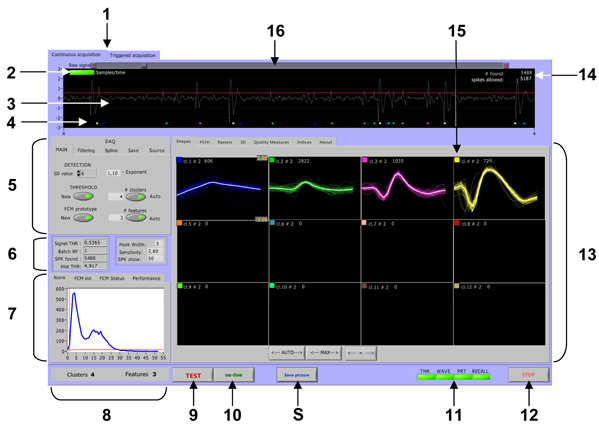Toggle the # clusters Auto switch

click(x=136, y=197)
